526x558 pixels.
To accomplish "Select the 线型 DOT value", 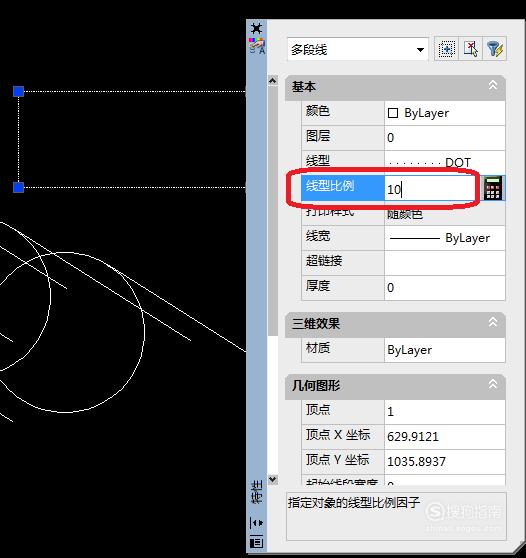I will 445,162.
